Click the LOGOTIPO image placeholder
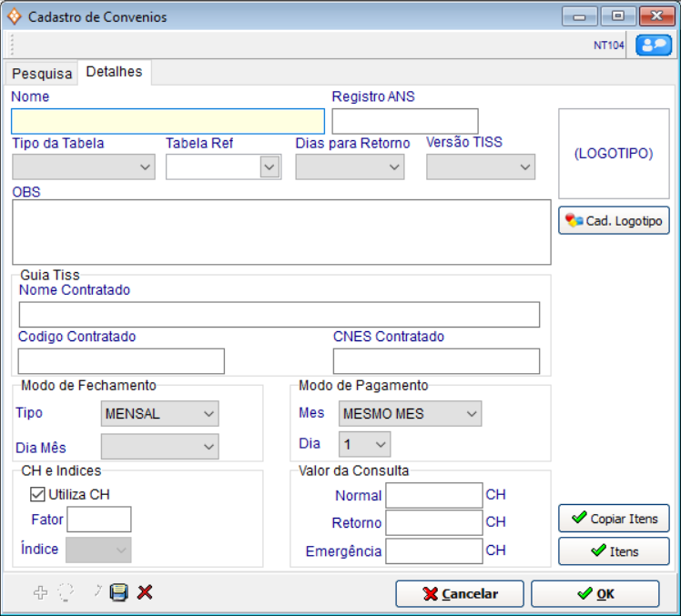 613,154
